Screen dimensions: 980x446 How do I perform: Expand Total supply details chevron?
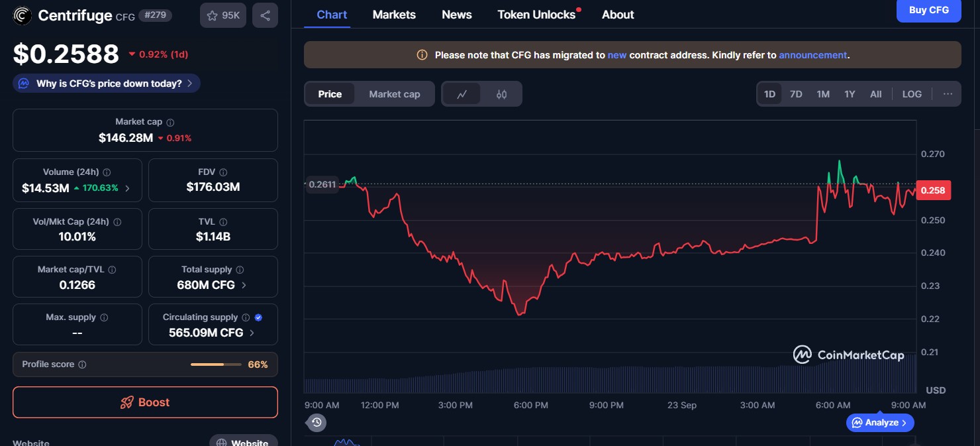[244, 285]
